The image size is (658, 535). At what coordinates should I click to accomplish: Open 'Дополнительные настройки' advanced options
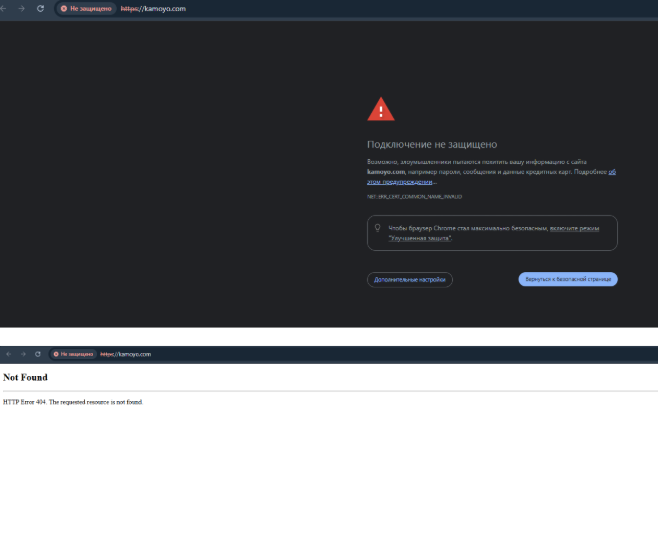(410, 279)
